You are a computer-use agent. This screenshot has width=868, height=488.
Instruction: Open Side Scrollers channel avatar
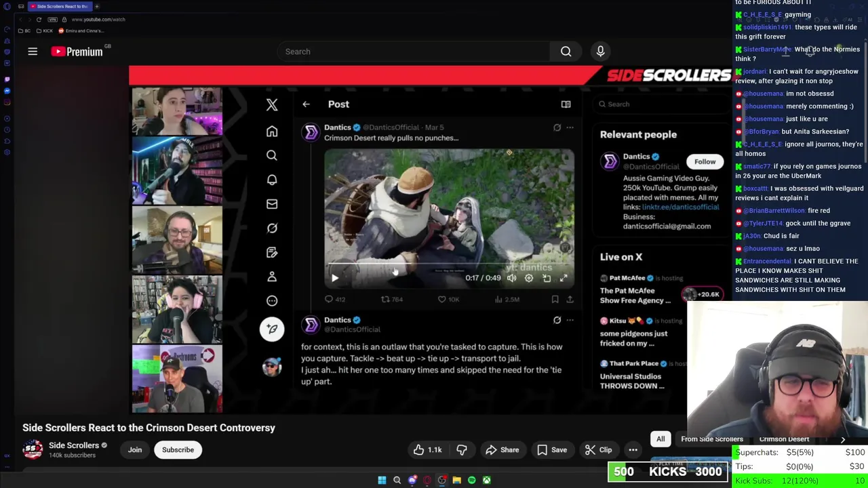tap(33, 449)
